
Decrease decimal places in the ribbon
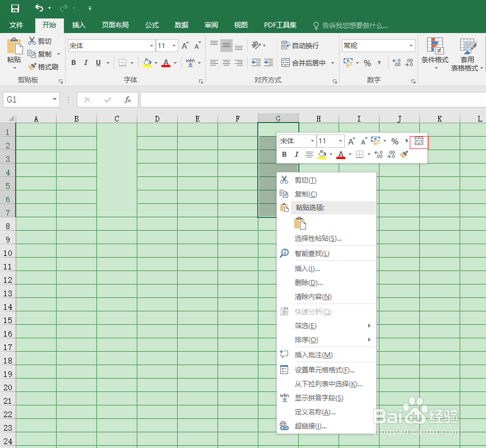click(x=409, y=63)
